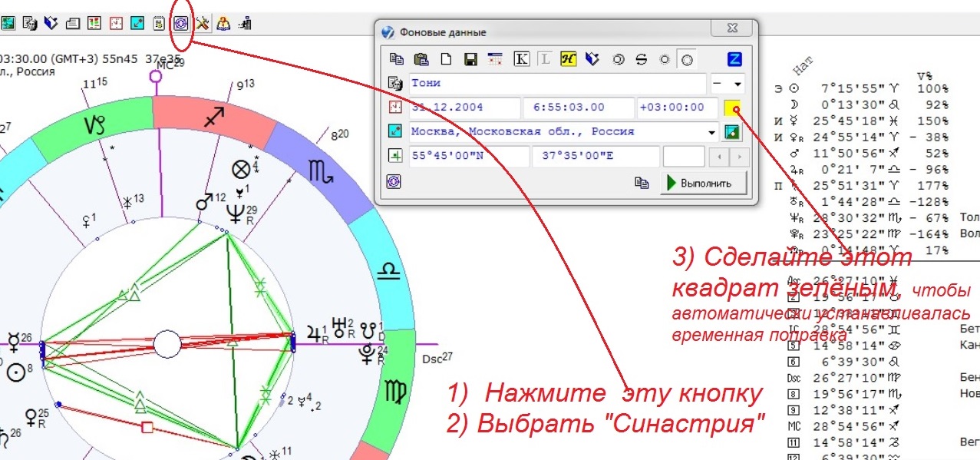
Task: Click chart type wheel icon at dialog bottom-left
Action: [394, 183]
